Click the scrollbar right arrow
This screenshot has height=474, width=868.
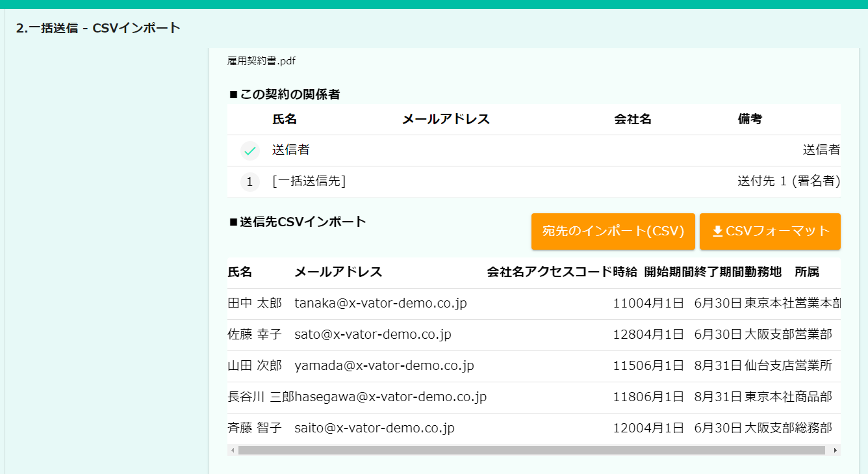(835, 450)
